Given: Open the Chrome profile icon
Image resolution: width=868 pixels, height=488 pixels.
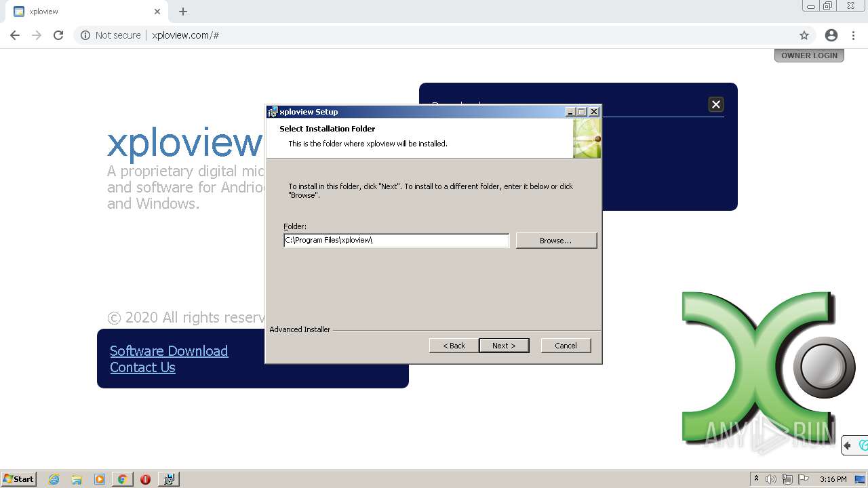Looking at the screenshot, I should coord(831,35).
